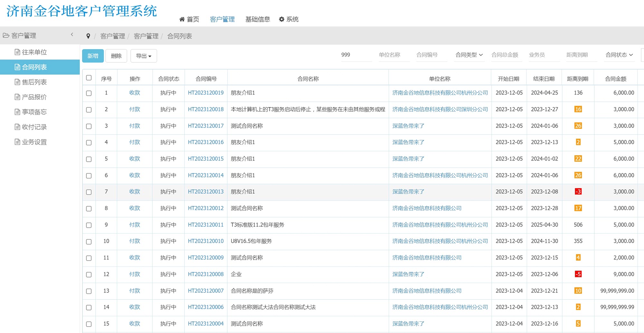Click the 合同名称 column header
The image size is (644, 333).
click(308, 79)
